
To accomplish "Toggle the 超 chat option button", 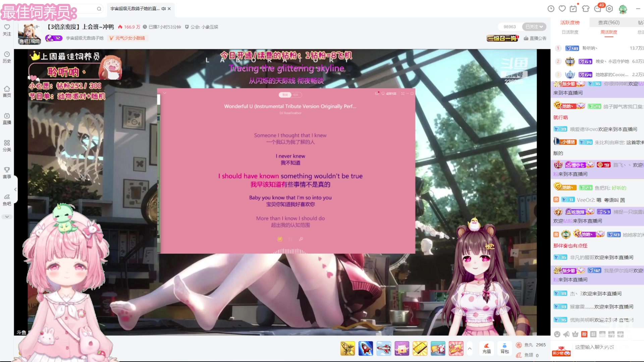I will (x=593, y=334).
